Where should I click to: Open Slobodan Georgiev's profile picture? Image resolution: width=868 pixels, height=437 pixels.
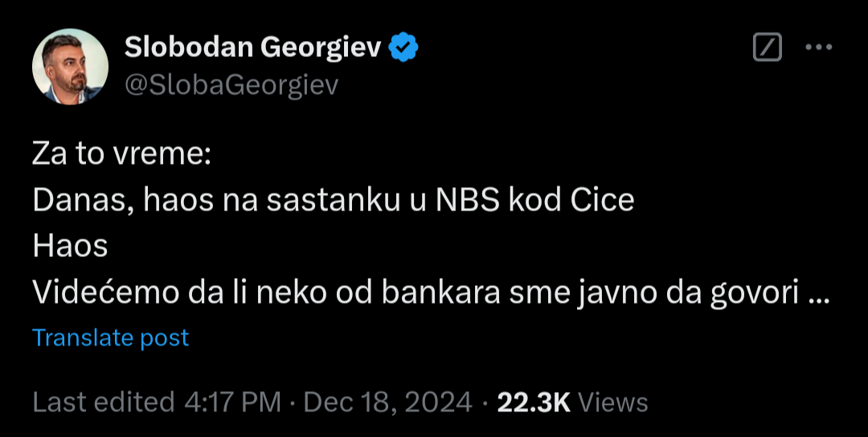click(70, 67)
